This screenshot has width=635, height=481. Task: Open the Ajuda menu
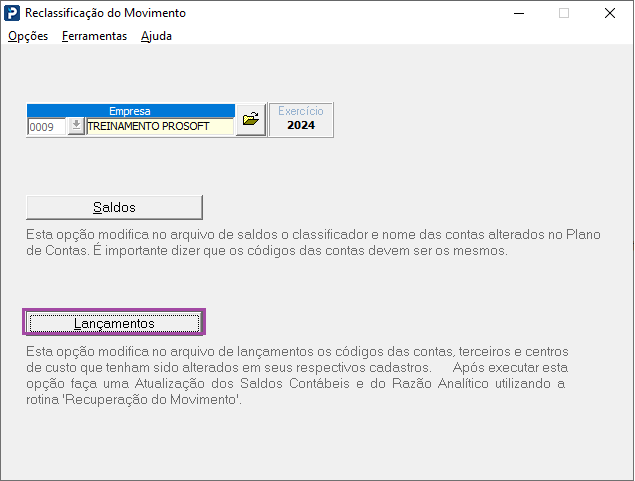tap(156, 36)
